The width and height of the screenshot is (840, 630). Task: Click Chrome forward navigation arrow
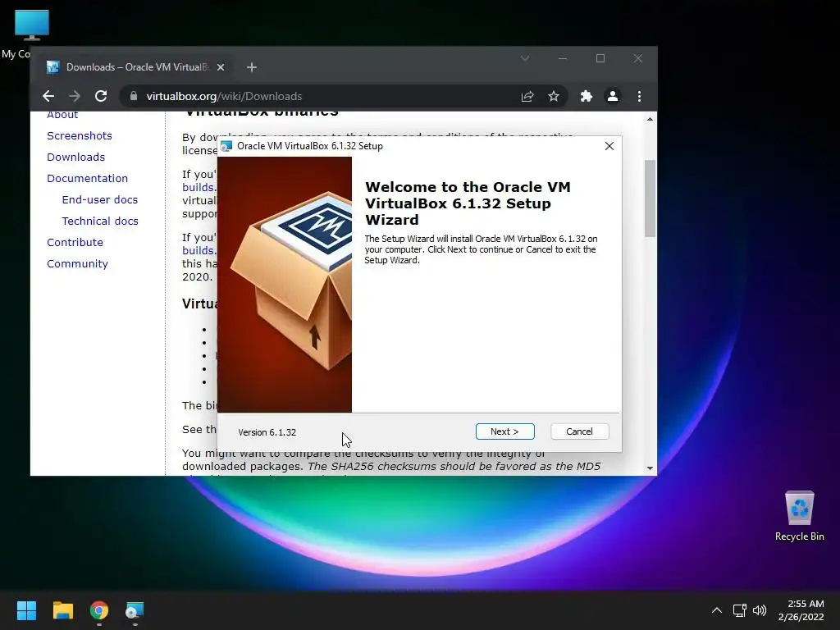click(75, 96)
